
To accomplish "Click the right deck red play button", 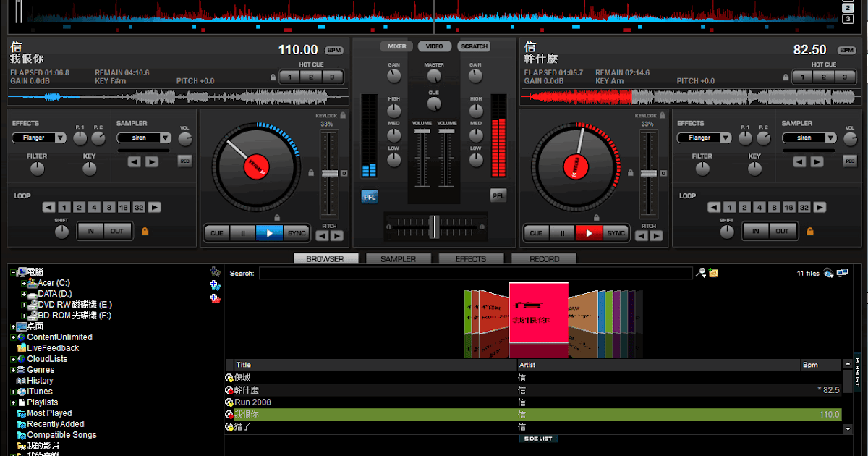I will coord(588,233).
